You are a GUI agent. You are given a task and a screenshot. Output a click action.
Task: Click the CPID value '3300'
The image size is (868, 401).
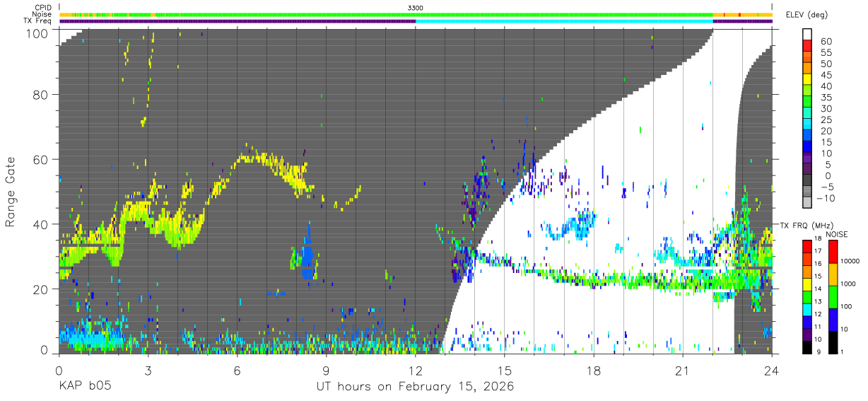416,8
